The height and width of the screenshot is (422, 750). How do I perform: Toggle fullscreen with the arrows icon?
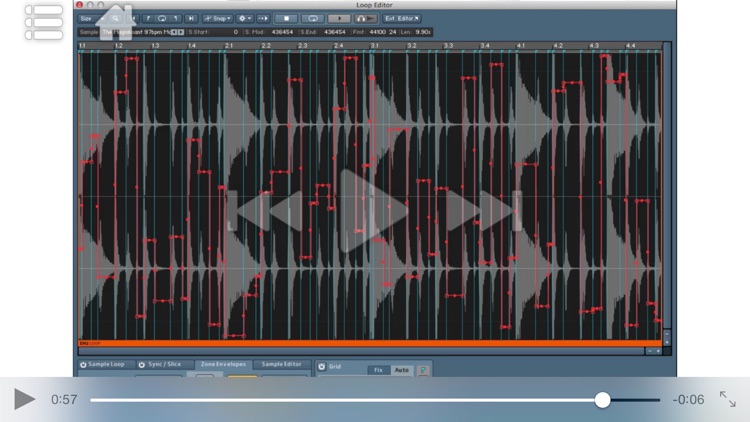pos(728,399)
